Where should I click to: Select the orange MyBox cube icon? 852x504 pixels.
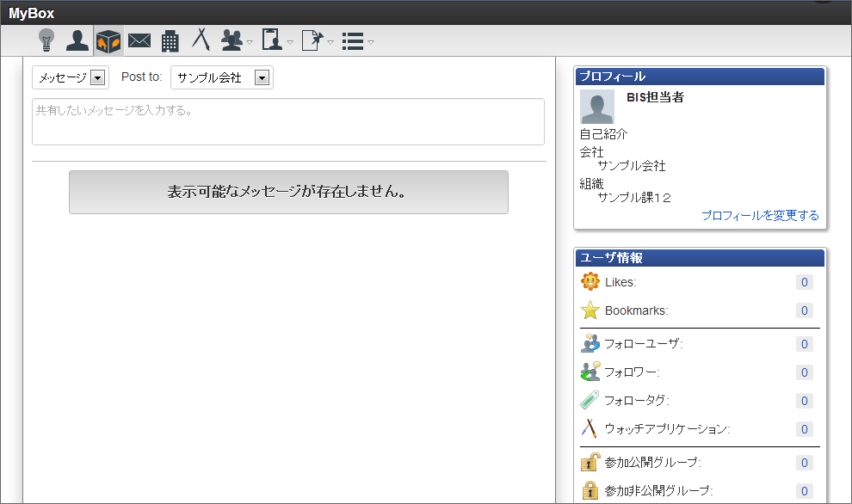click(108, 40)
